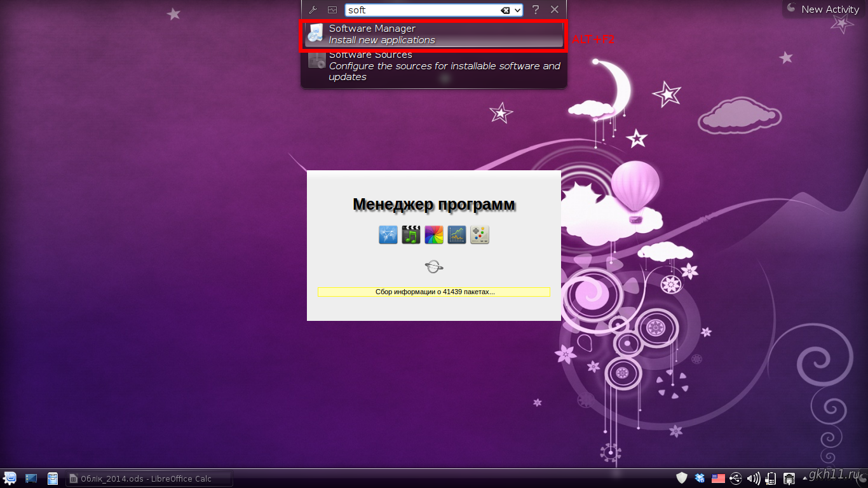Click the show desktop panel icon

(31, 478)
